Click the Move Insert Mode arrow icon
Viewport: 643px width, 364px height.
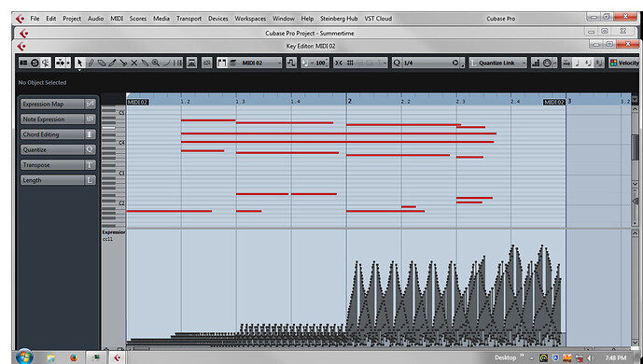pos(566,63)
